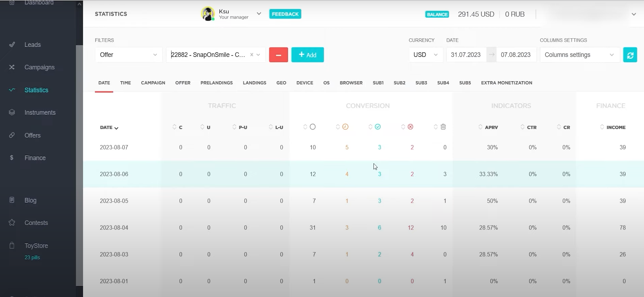Switch to the GEO tab

click(281, 83)
